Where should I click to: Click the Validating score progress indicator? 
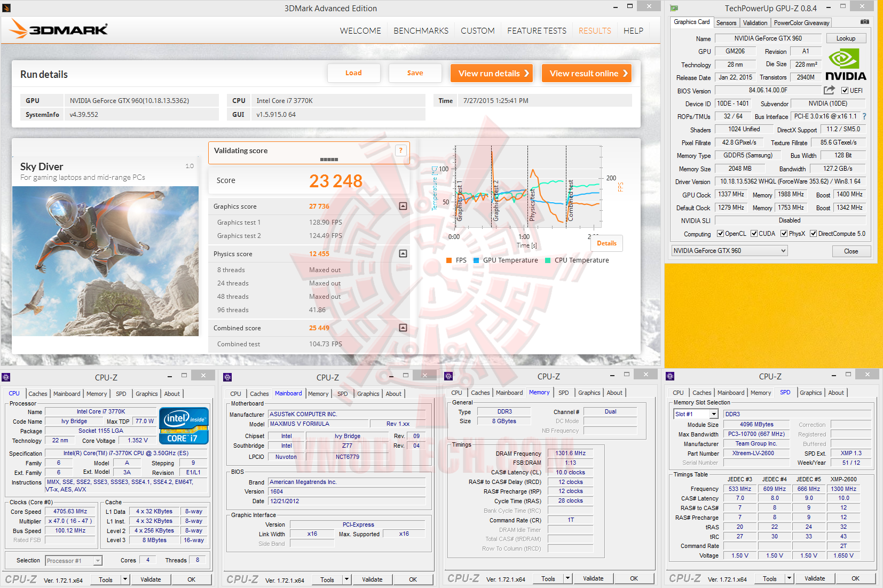329,160
